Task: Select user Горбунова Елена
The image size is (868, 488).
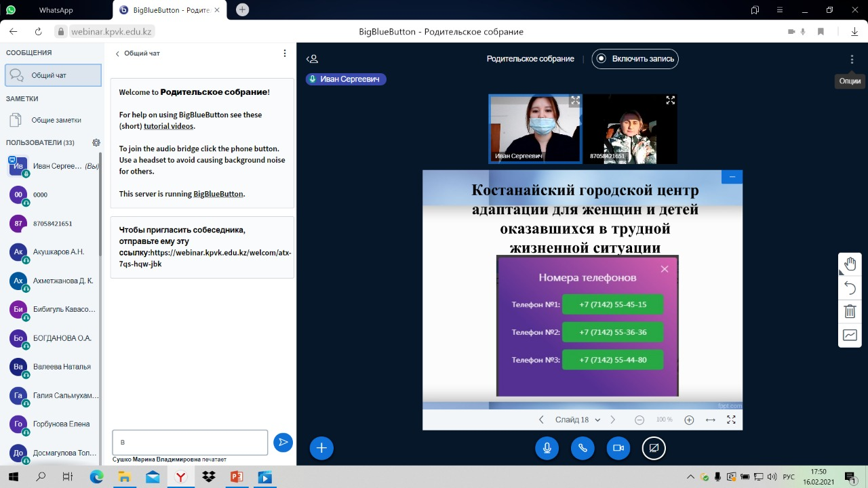Action: [x=53, y=424]
